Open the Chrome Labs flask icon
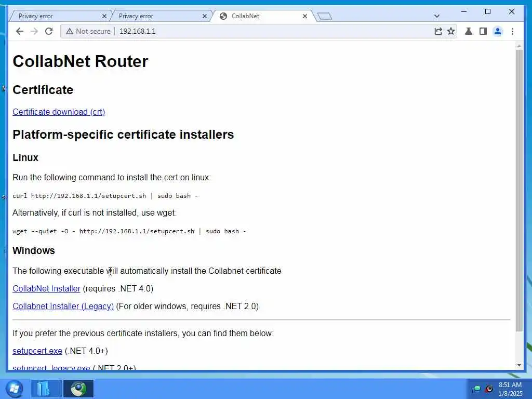Screen dimensions: 532x399 pos(469,31)
